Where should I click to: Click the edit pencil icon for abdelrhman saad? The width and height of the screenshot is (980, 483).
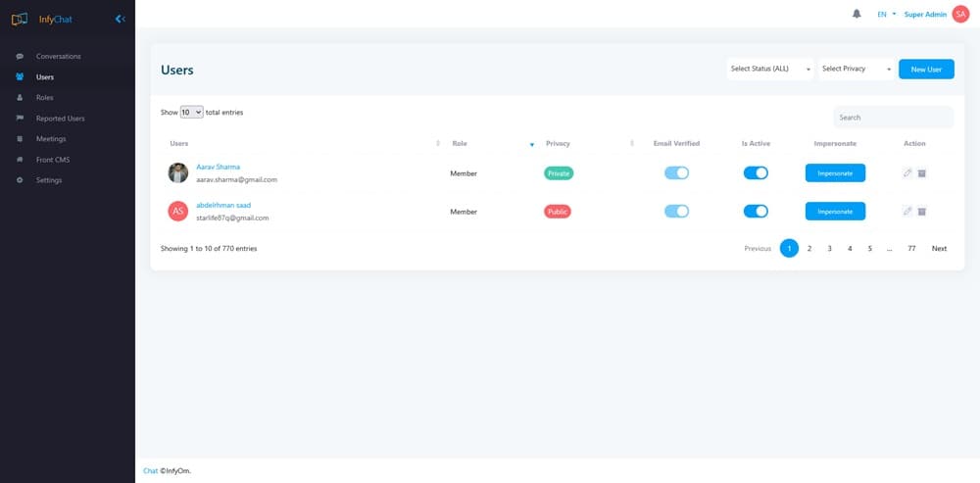[x=907, y=212]
